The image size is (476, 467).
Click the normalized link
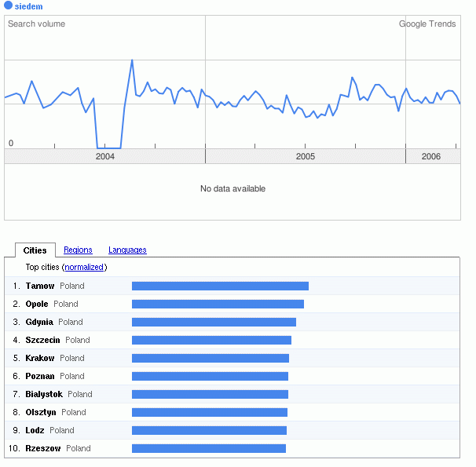coord(84,268)
